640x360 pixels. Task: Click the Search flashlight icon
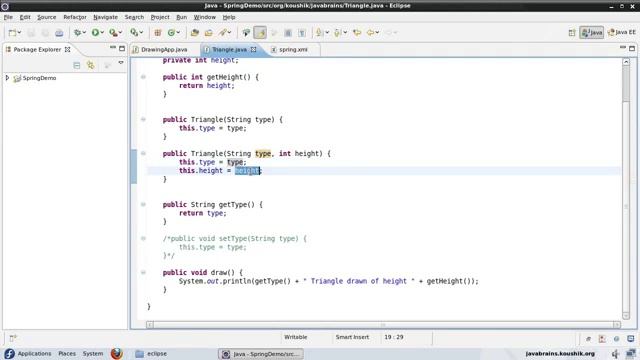tap(222, 33)
